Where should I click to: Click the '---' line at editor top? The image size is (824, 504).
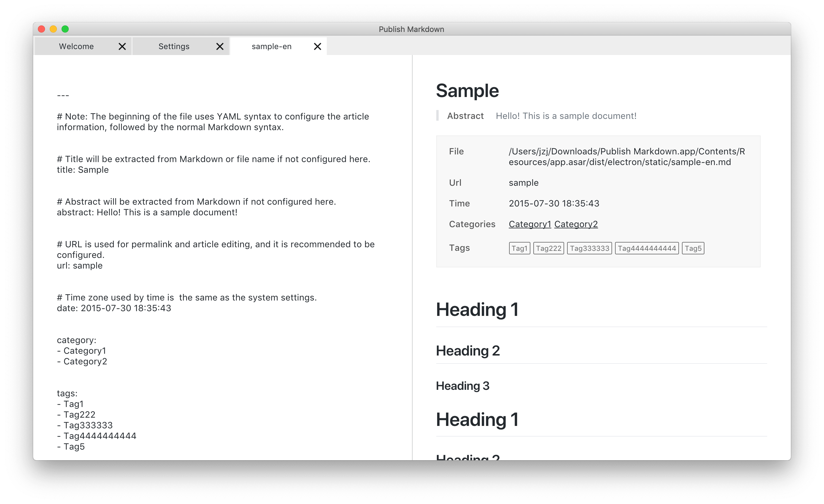click(x=63, y=96)
